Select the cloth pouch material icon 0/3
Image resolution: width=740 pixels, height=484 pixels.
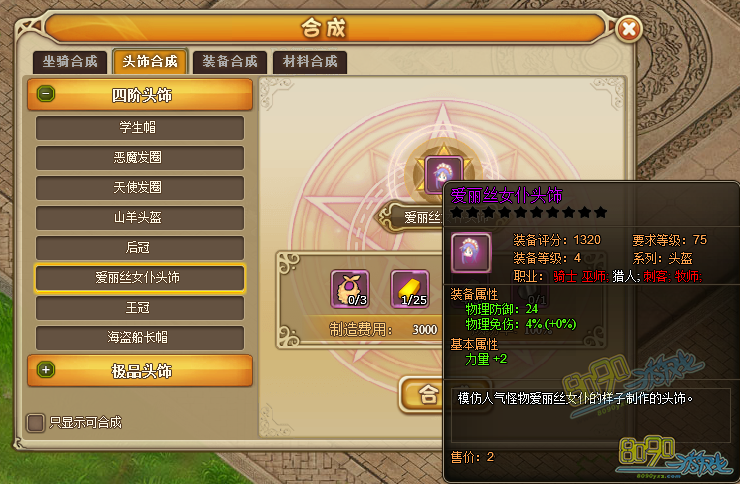[350, 289]
